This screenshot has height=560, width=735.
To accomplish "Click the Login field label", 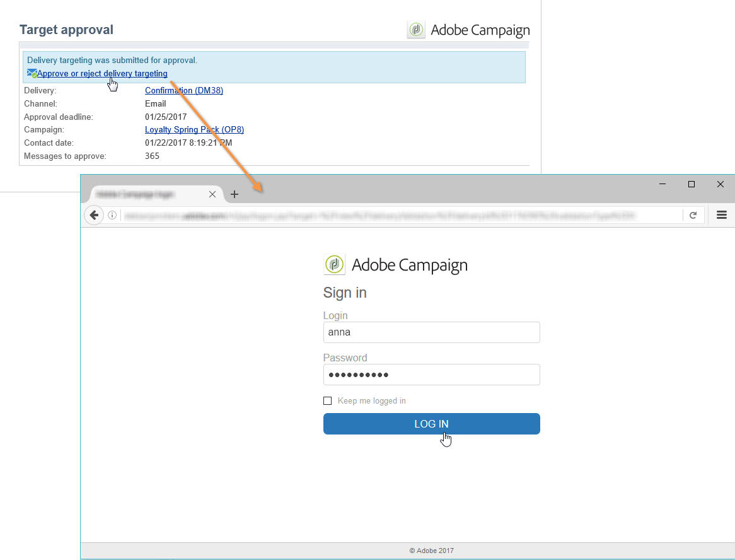I will pos(335,315).
